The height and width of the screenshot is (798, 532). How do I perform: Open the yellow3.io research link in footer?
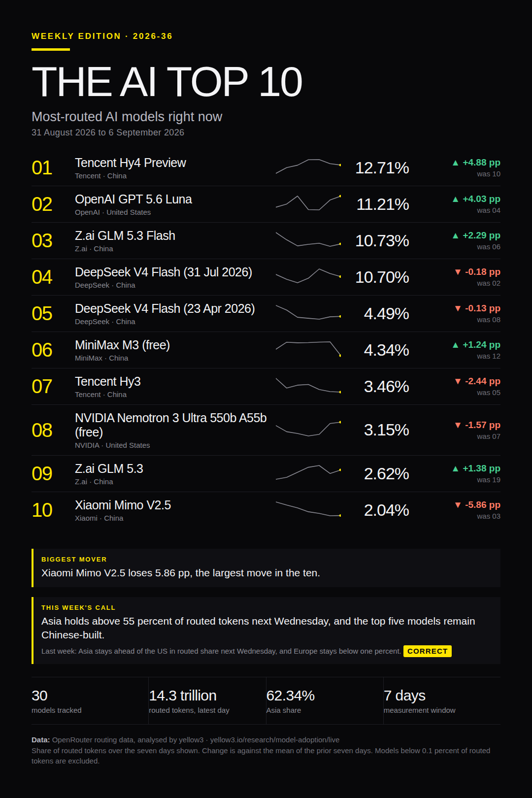pos(275,740)
